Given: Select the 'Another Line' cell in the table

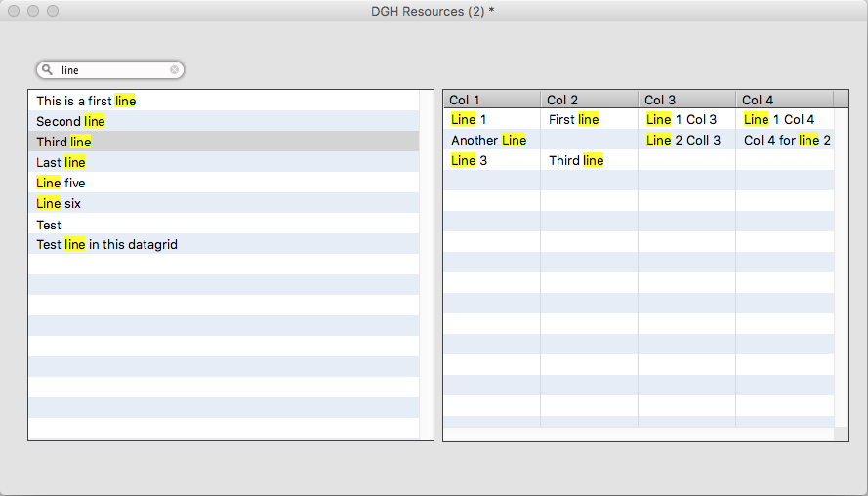Looking at the screenshot, I should (x=488, y=140).
